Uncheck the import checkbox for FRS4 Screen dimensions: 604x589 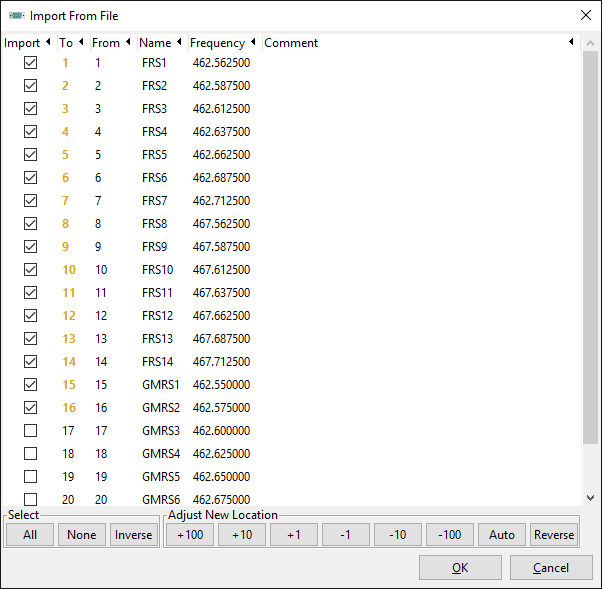(30, 132)
